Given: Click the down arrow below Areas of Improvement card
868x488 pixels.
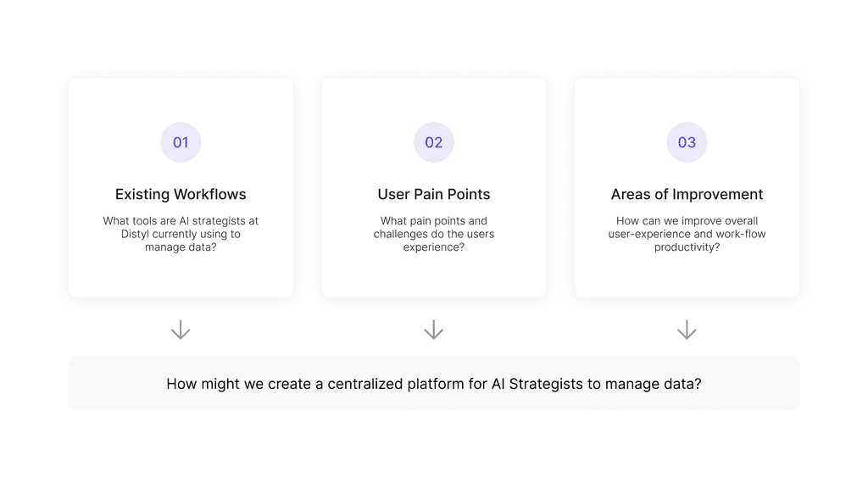Looking at the screenshot, I should click(687, 330).
